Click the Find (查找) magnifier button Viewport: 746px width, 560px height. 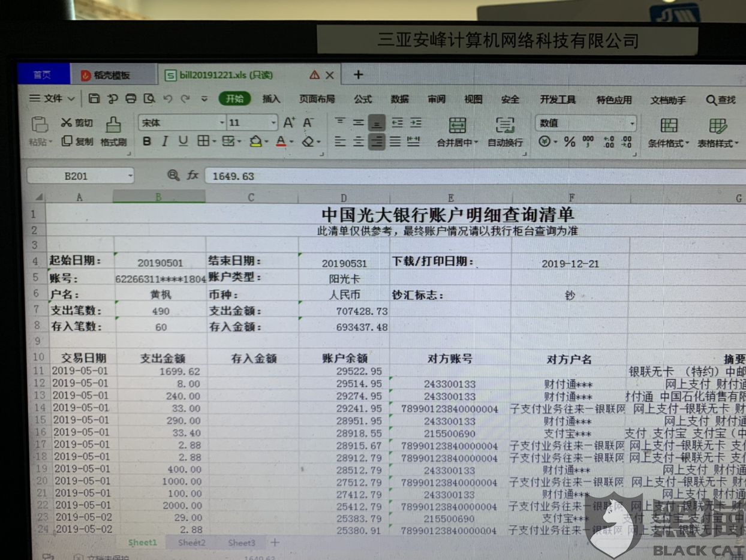(721, 100)
